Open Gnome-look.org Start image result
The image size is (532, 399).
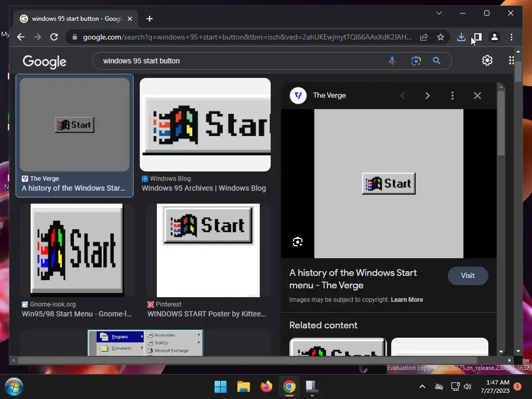tap(77, 249)
